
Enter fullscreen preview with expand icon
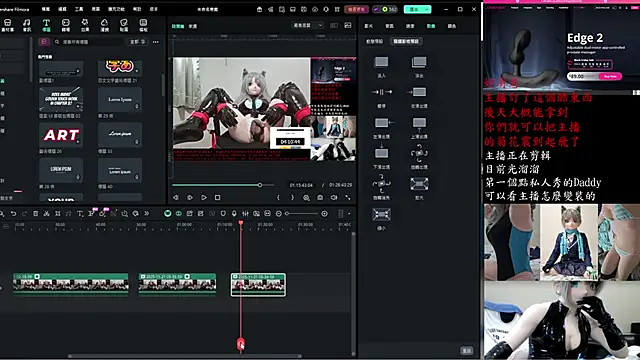pyautogui.click(x=348, y=198)
